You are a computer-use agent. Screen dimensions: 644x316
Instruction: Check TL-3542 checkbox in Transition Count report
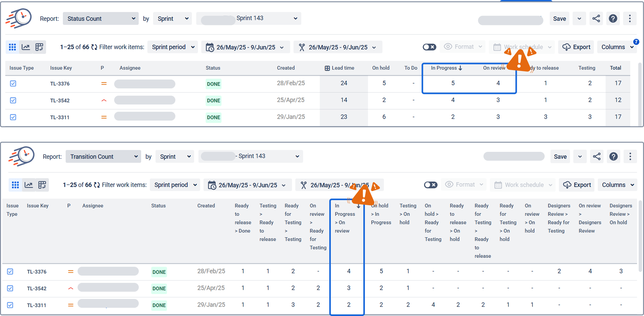click(x=10, y=288)
